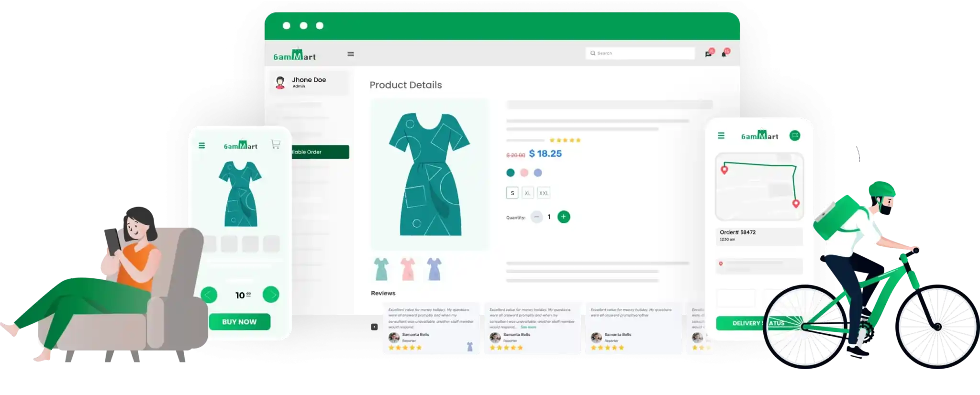
Task: Tap the round green icon on delivery phone
Action: (794, 136)
